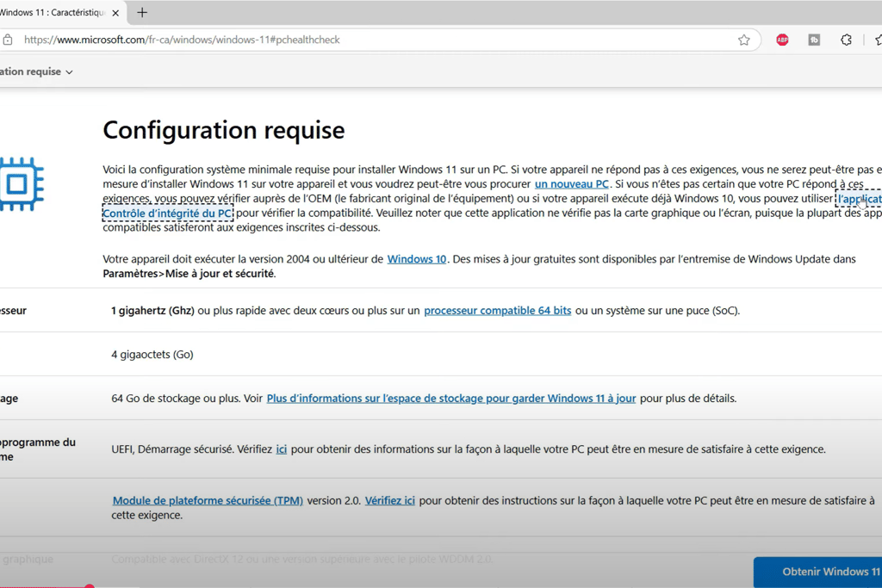Click the 'Configuration requise' heading
Screen dimensions: 882x588
coord(224,130)
